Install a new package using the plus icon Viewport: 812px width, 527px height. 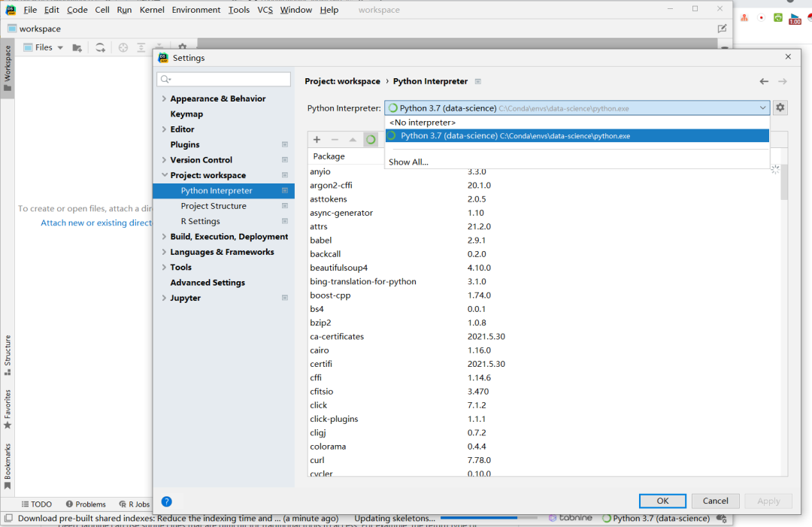[317, 139]
